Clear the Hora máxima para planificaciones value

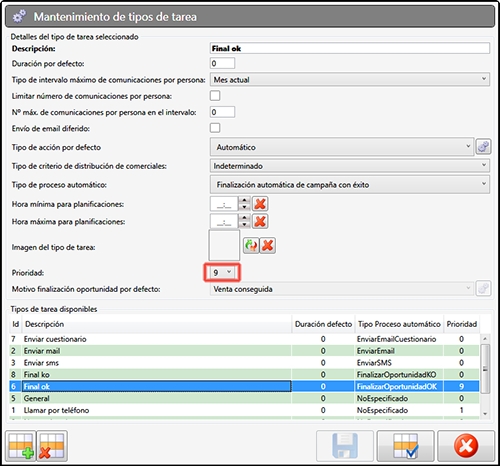pyautogui.click(x=260, y=221)
